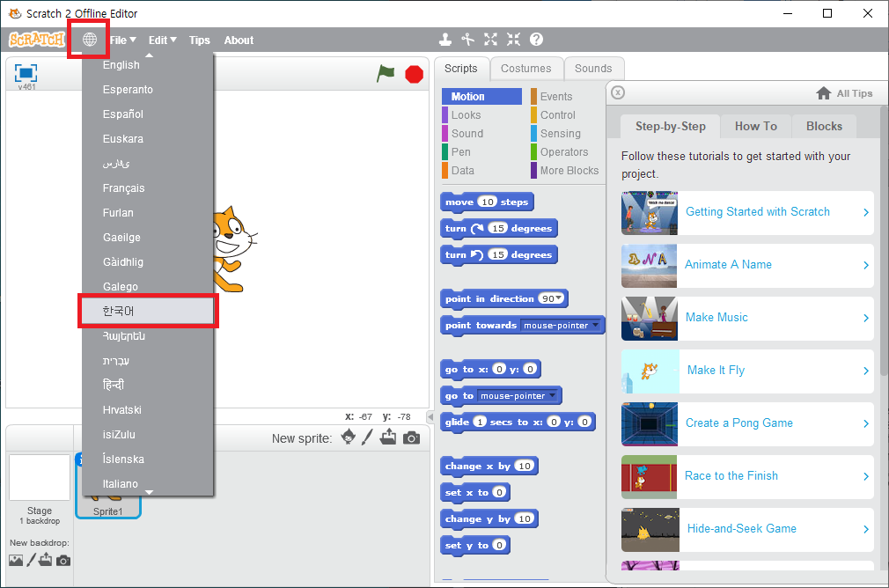The image size is (889, 588).
Task: Click the globe language icon
Action: 89,40
